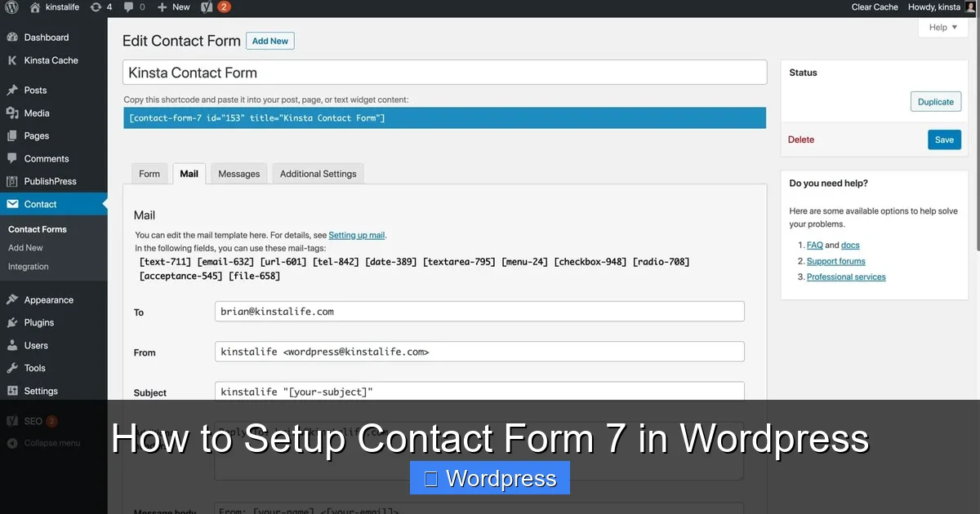The width and height of the screenshot is (980, 514).
Task: Follow the Setting up mail link
Action: [x=357, y=235]
